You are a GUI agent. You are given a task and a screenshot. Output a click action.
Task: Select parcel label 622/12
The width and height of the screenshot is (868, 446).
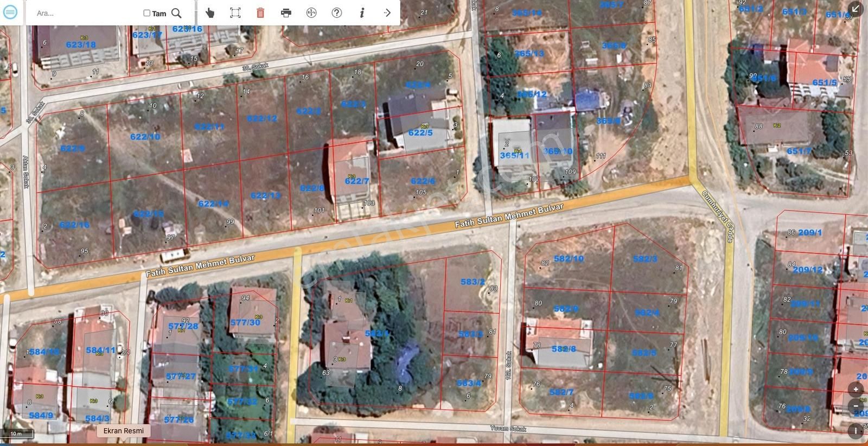[262, 118]
